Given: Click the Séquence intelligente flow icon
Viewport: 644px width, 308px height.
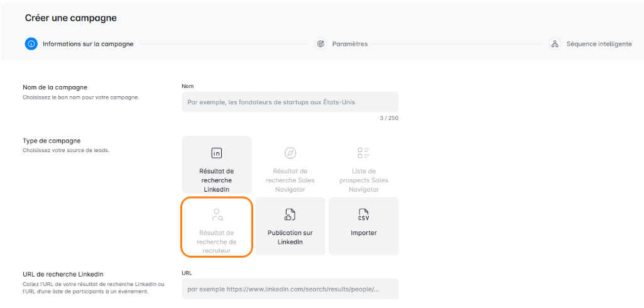Looking at the screenshot, I should [x=555, y=44].
